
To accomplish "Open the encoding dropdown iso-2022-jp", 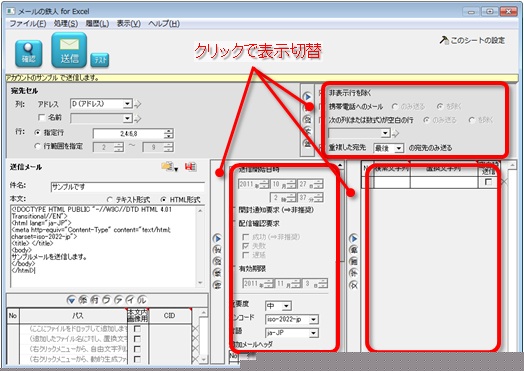I will coord(313,320).
